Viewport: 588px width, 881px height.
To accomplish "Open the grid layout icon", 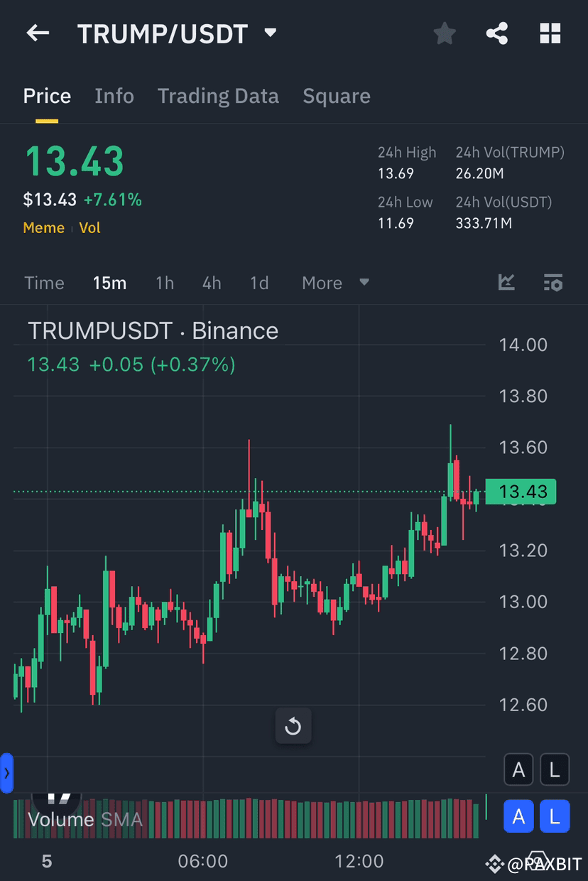I will point(550,33).
